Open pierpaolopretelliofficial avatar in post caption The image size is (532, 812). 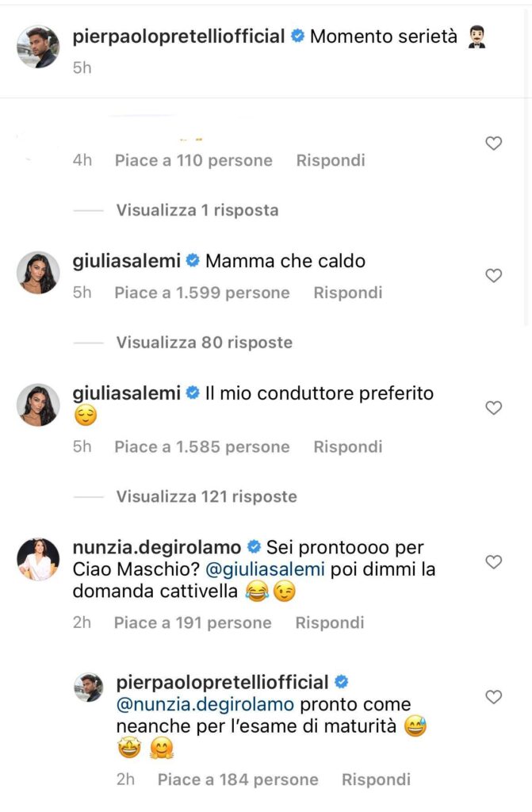click(38, 47)
